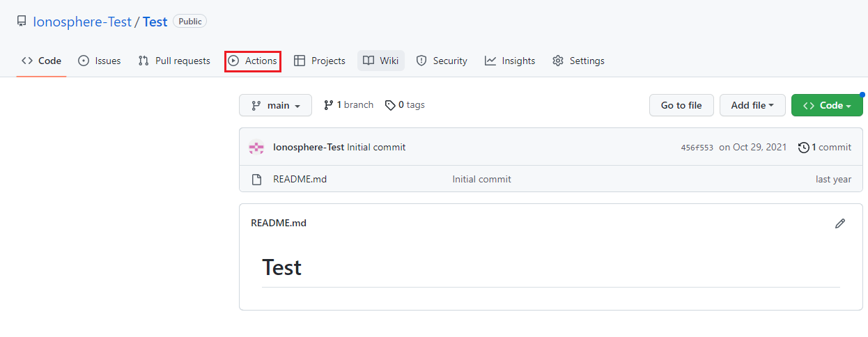The width and height of the screenshot is (868, 337).
Task: Click the commit date Oct 29, 2021
Action: coord(753,147)
